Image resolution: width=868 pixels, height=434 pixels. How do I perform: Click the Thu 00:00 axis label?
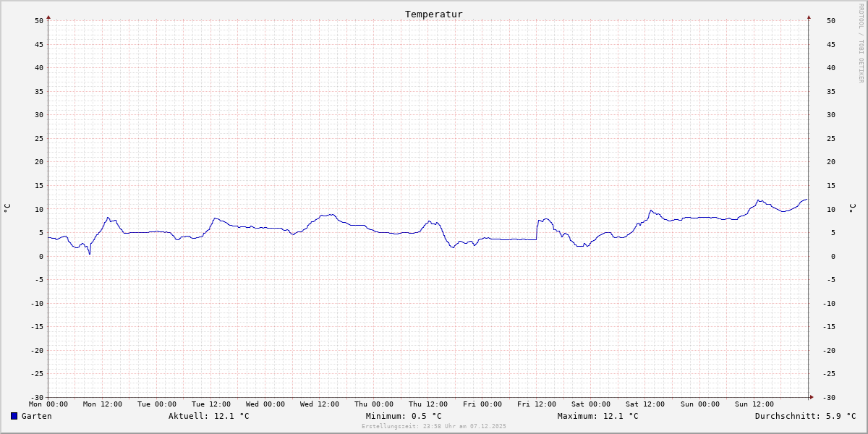click(374, 404)
